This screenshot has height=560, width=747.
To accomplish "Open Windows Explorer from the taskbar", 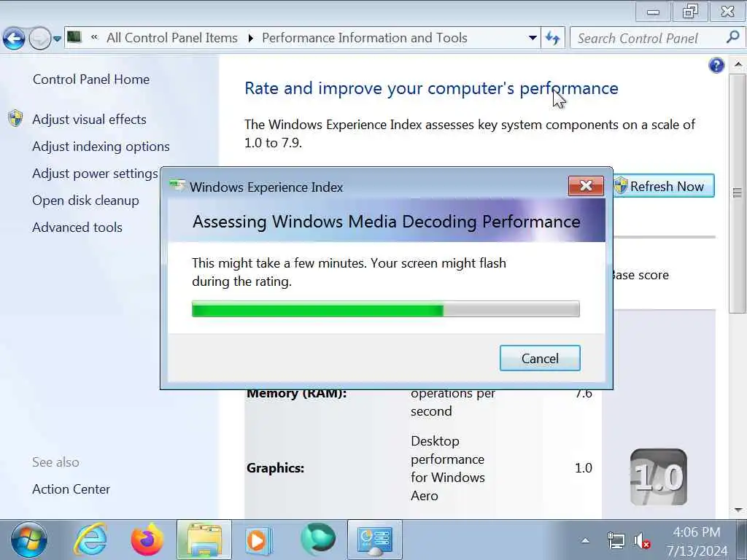I will (204, 540).
